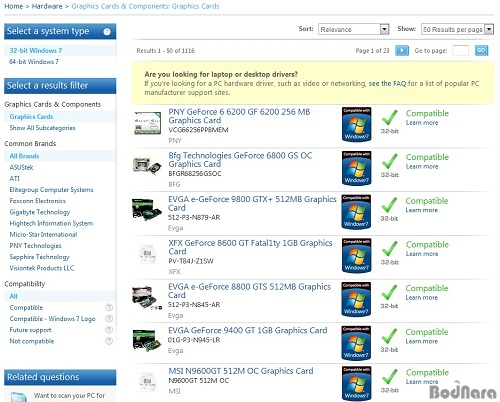Open XFX GeForce 8600 GT Fatal1ty title

(250, 247)
